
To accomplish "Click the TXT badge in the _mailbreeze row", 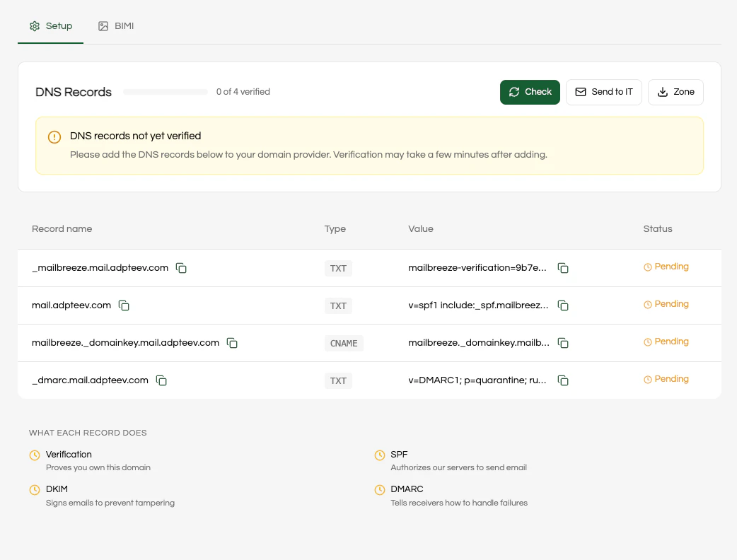I will click(338, 268).
